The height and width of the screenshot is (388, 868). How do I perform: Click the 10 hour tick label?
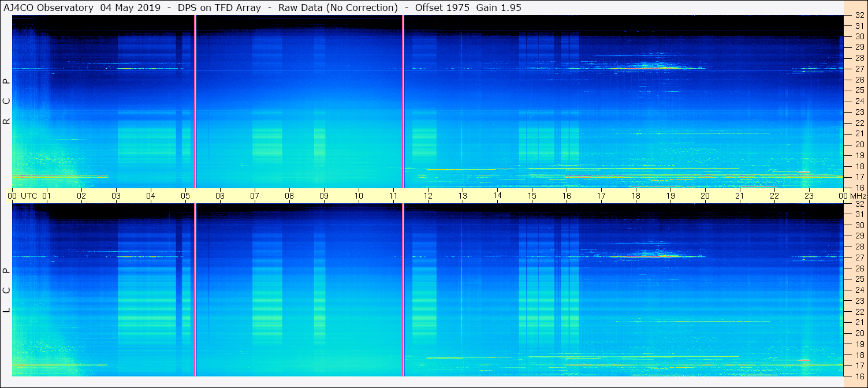pos(359,196)
